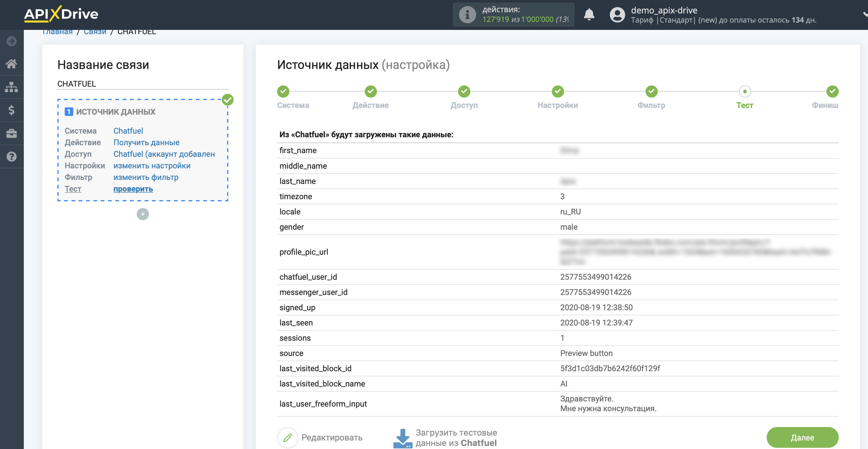The width and height of the screenshot is (868, 449).
Task: Go to Доступ step circle
Action: [x=464, y=91]
